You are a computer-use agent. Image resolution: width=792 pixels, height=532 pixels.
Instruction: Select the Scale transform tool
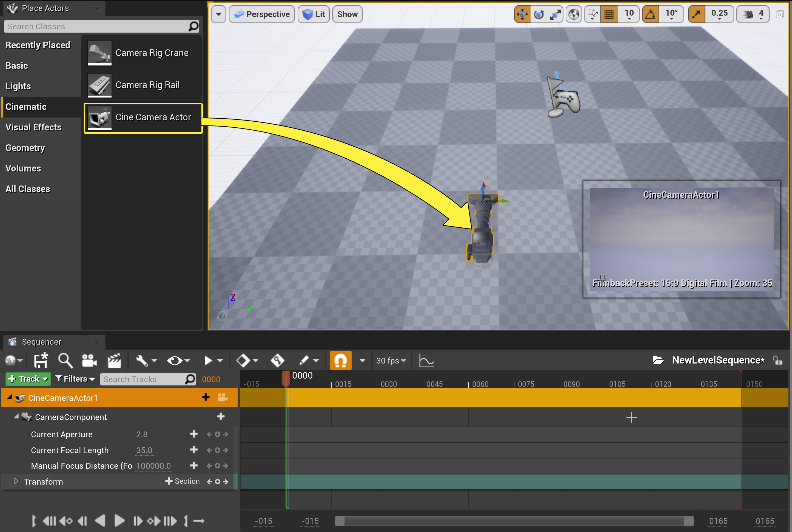coord(556,14)
